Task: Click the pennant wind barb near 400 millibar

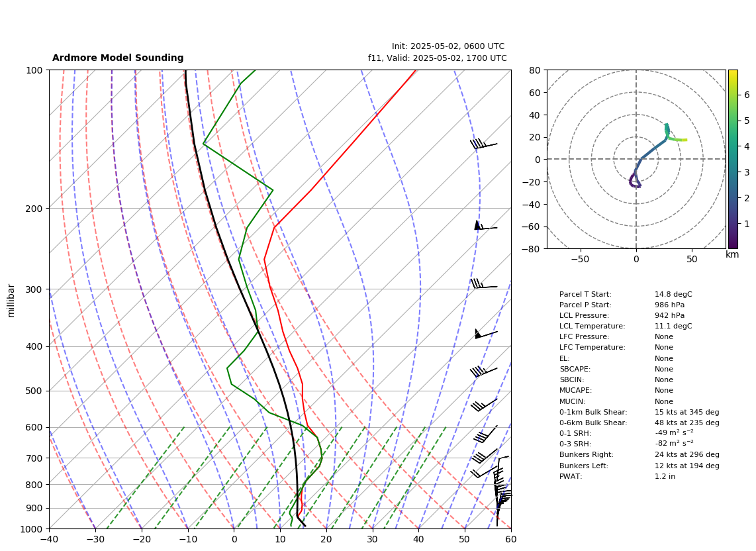Action: point(486,333)
